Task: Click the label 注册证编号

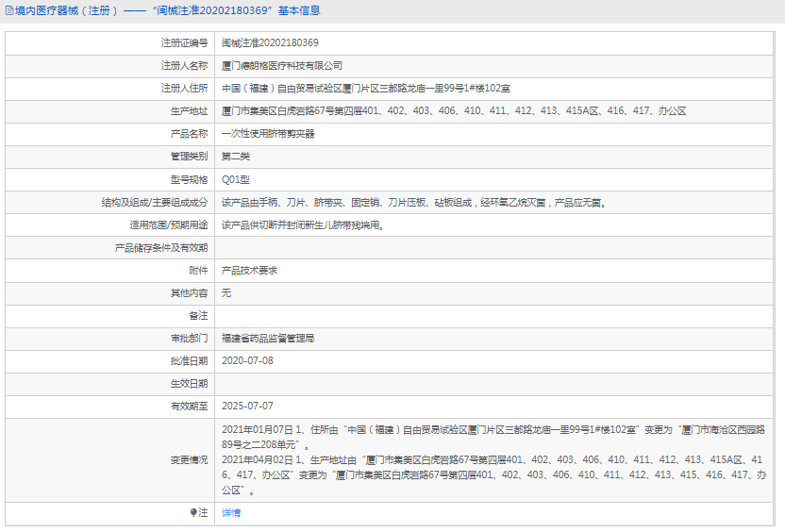Action: pos(184,43)
